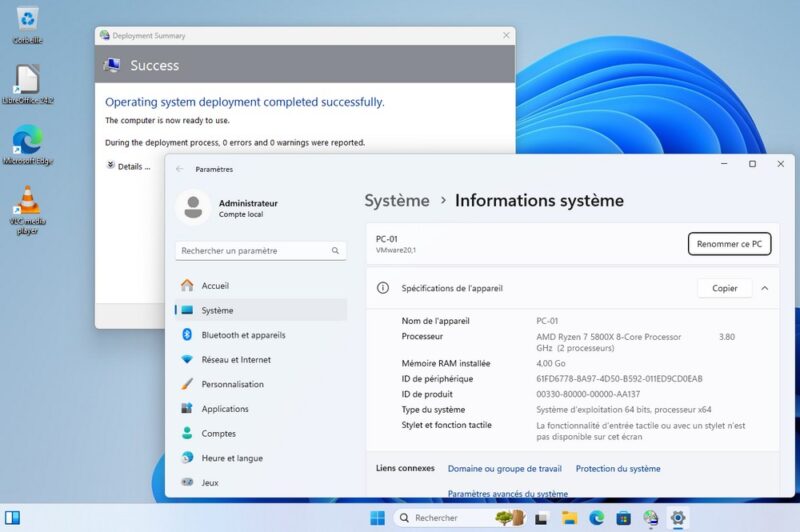The width and height of the screenshot is (800, 532).
Task: Click the Task View taskbar icon
Action: (x=542, y=518)
